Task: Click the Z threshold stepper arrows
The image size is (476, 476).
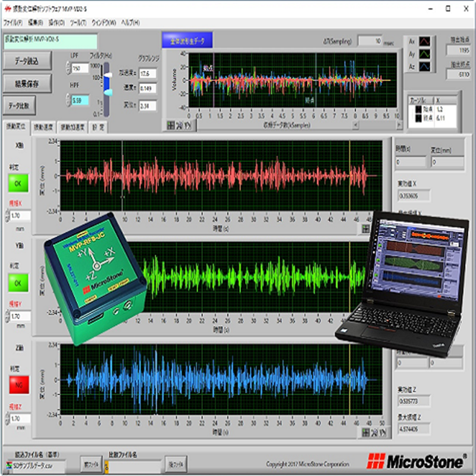Action: click(7, 418)
